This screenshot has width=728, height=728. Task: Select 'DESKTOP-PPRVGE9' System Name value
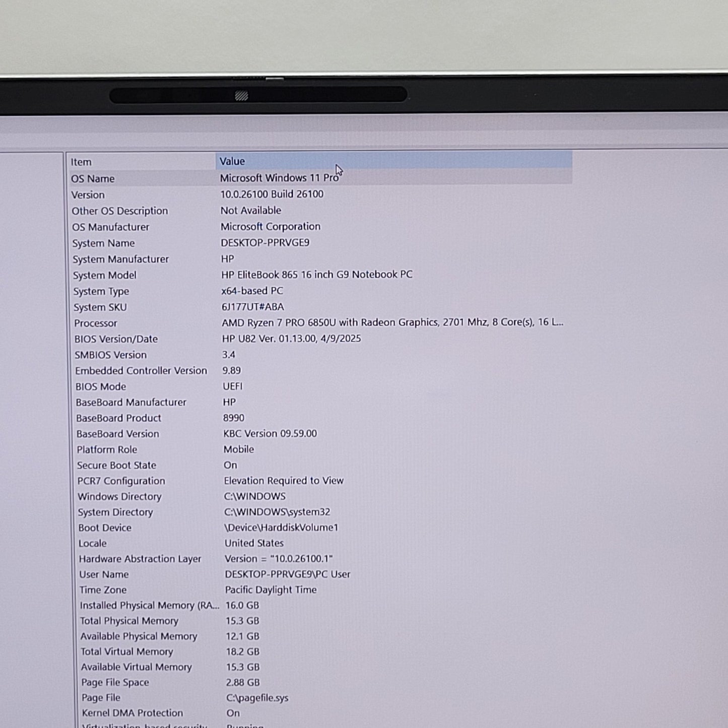[265, 242]
